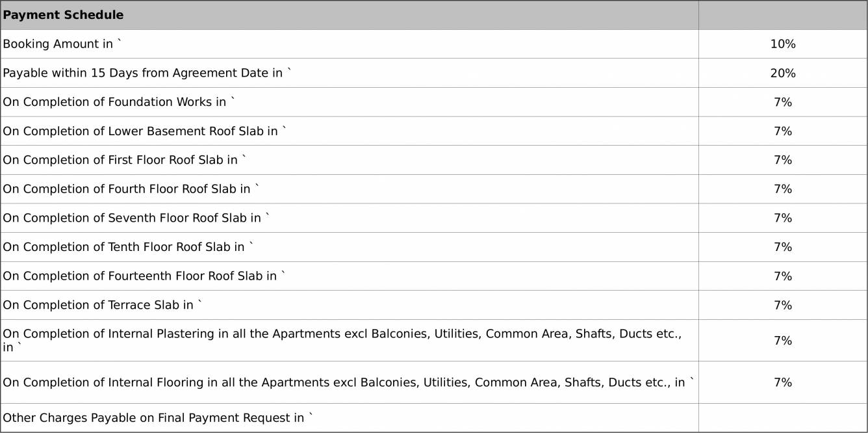Click the 10% booking amount value
The image size is (868, 433).
(x=783, y=44)
